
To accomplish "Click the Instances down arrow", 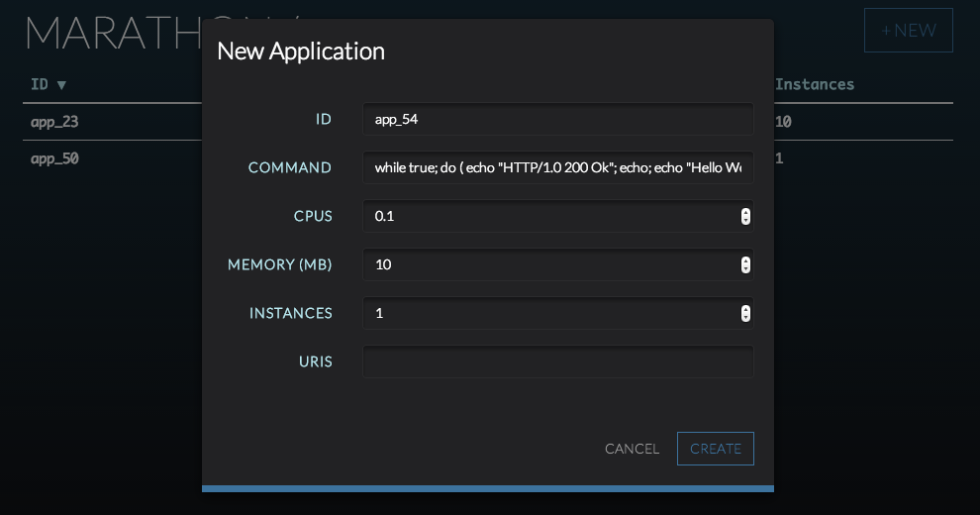I will point(745,318).
